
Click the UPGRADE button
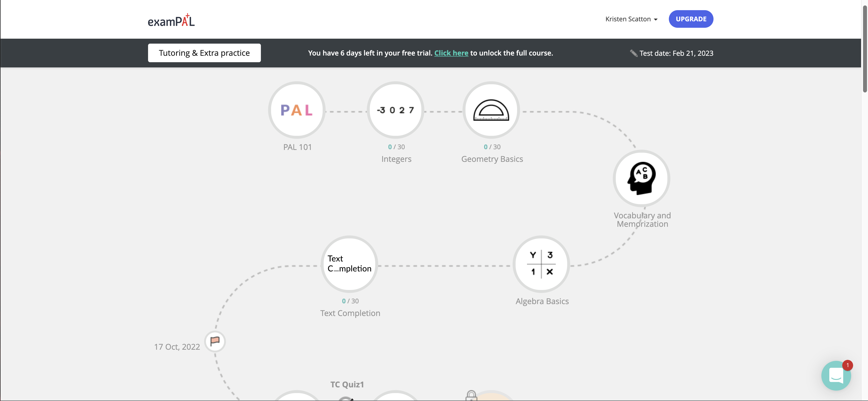pos(691,19)
